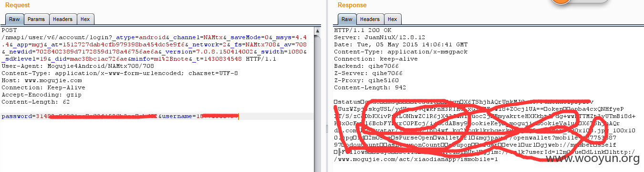The image size is (644, 172).
Task: Click the Request panel title
Action: click(17, 5)
